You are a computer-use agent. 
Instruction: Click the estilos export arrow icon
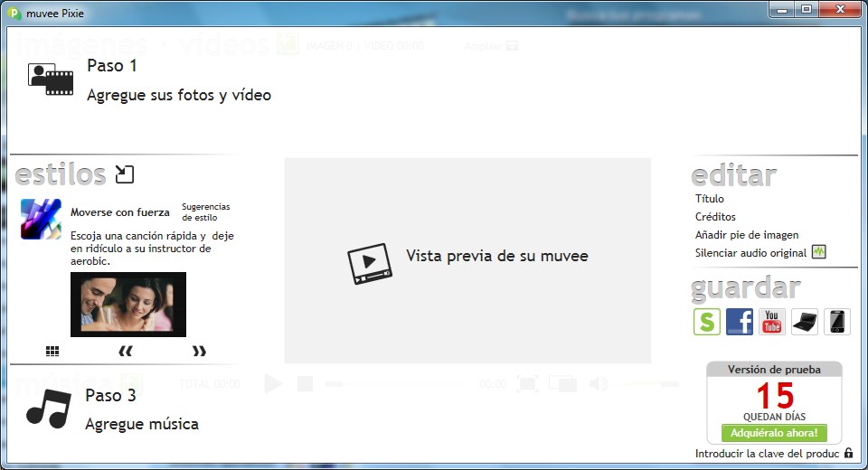(125, 174)
